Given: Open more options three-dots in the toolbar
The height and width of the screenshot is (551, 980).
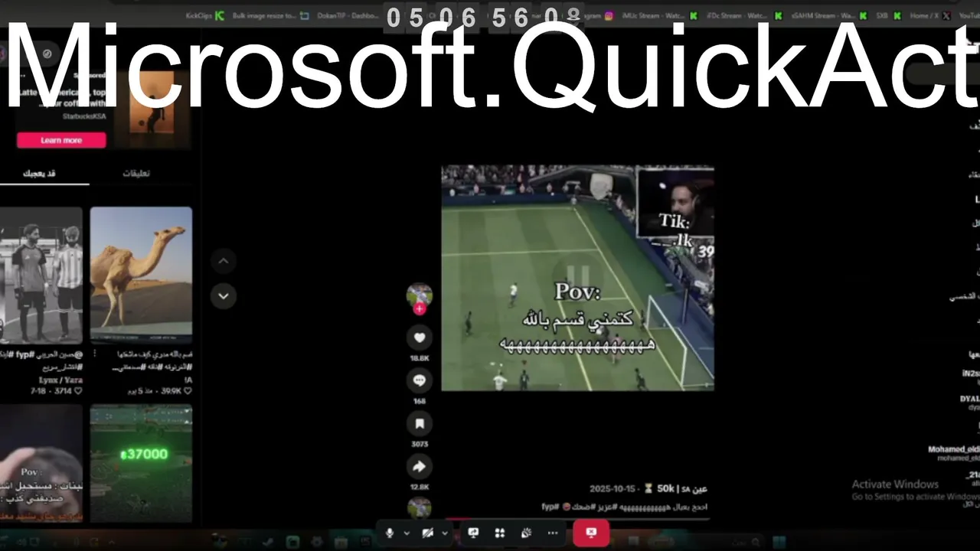Looking at the screenshot, I should [553, 533].
